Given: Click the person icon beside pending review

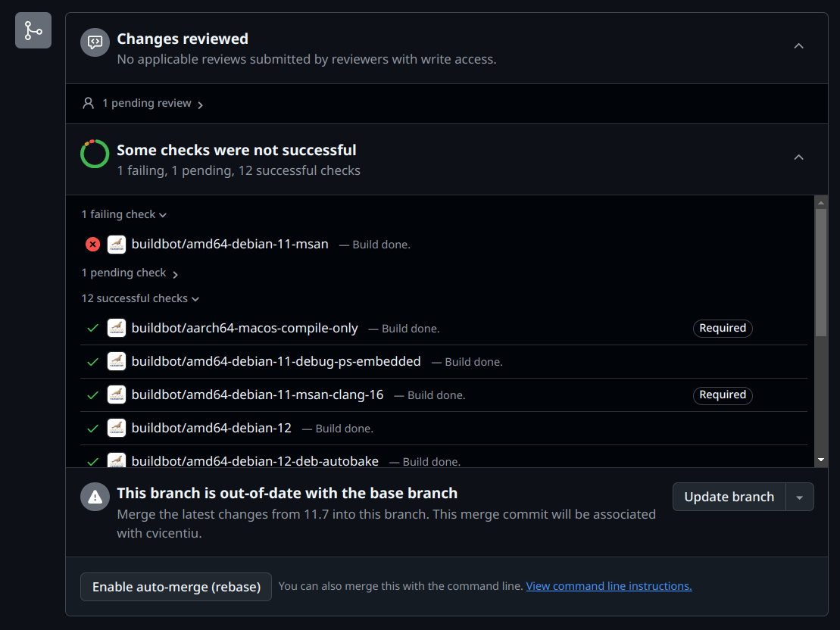Looking at the screenshot, I should click(89, 103).
